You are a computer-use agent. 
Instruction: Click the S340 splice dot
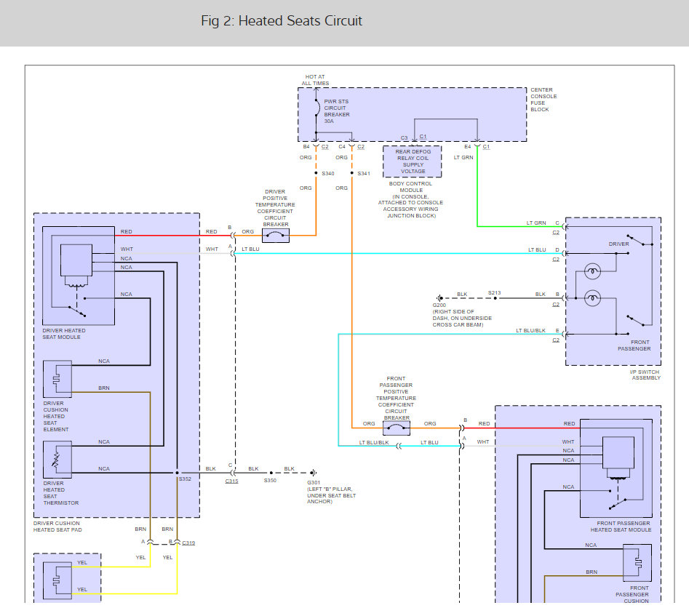coord(316,173)
